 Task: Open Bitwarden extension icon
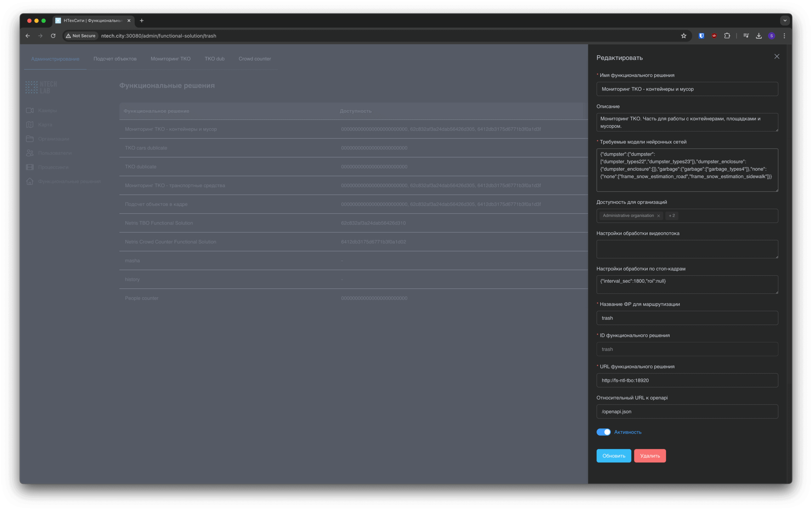pyautogui.click(x=701, y=36)
